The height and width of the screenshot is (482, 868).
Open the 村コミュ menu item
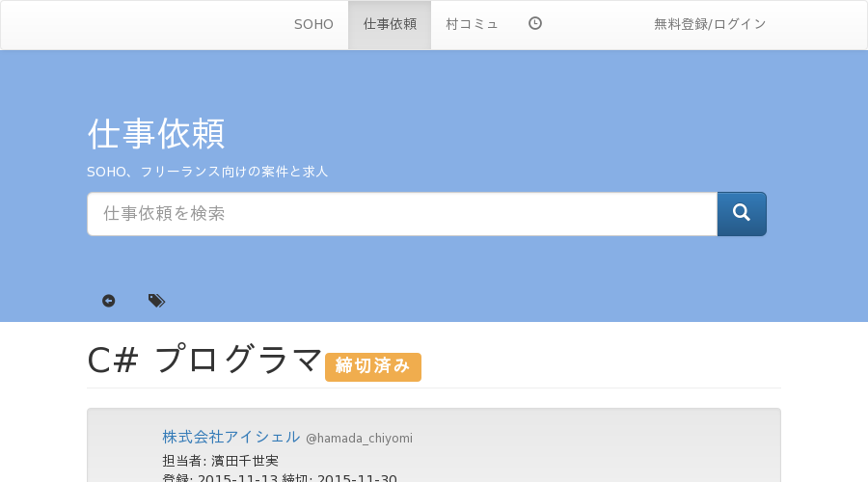[472, 24]
